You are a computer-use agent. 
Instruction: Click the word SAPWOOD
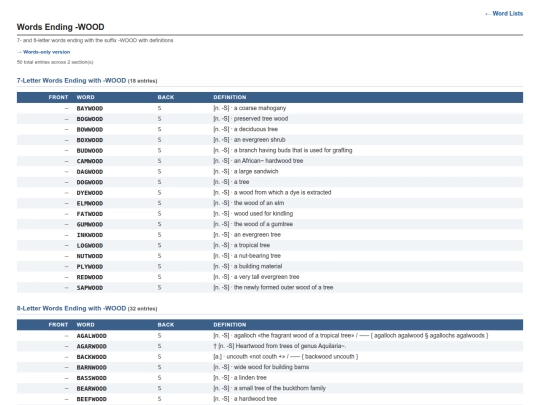tap(90, 288)
